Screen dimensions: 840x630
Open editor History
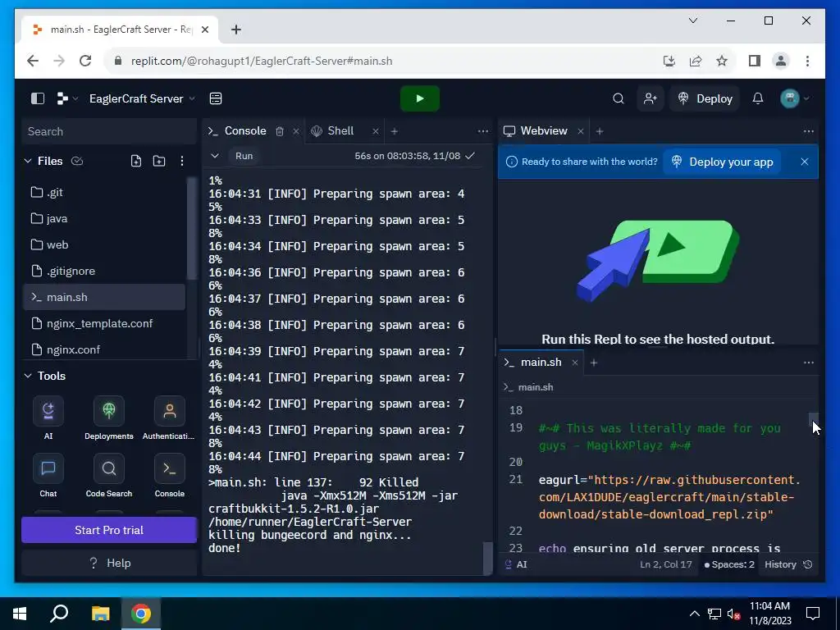point(788,564)
